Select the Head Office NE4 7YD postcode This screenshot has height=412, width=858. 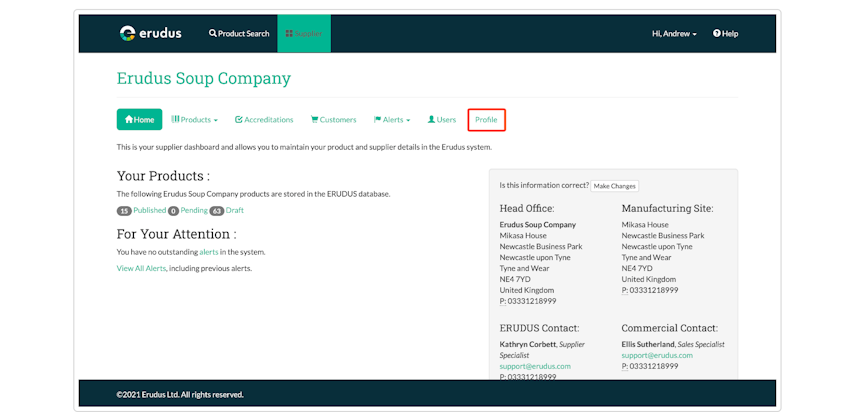pyautogui.click(x=517, y=279)
